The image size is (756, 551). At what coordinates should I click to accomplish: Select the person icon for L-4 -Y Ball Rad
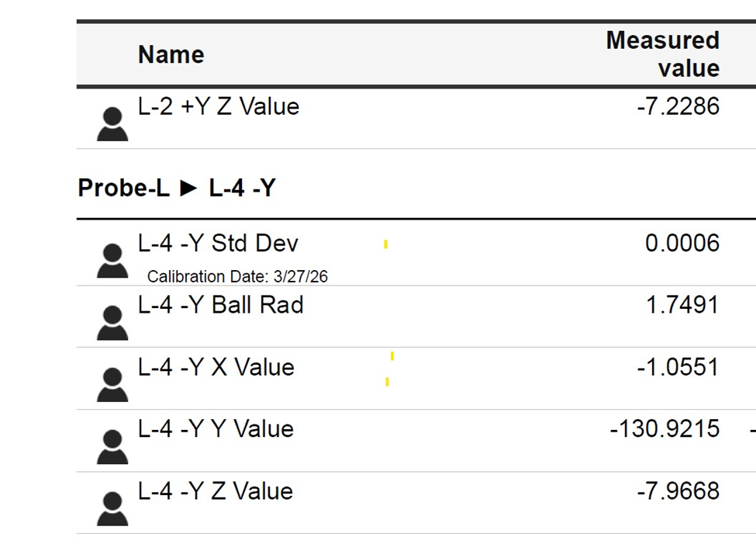click(x=112, y=323)
